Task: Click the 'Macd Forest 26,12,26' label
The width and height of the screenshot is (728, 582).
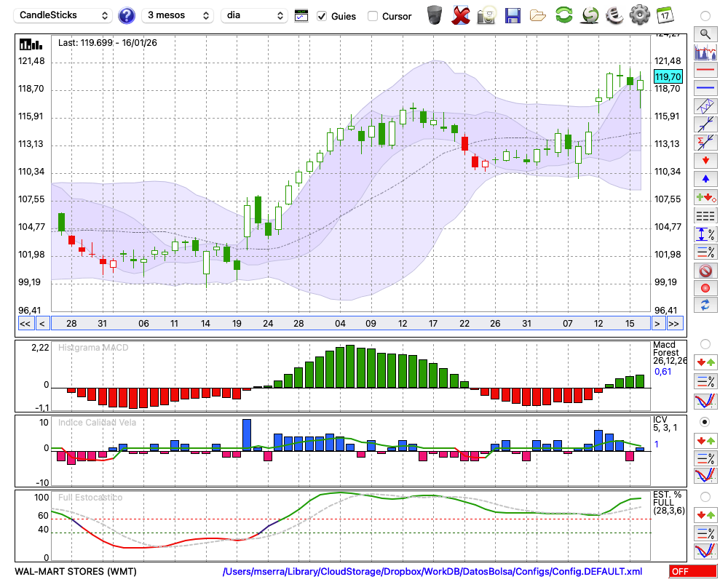Action: point(669,353)
